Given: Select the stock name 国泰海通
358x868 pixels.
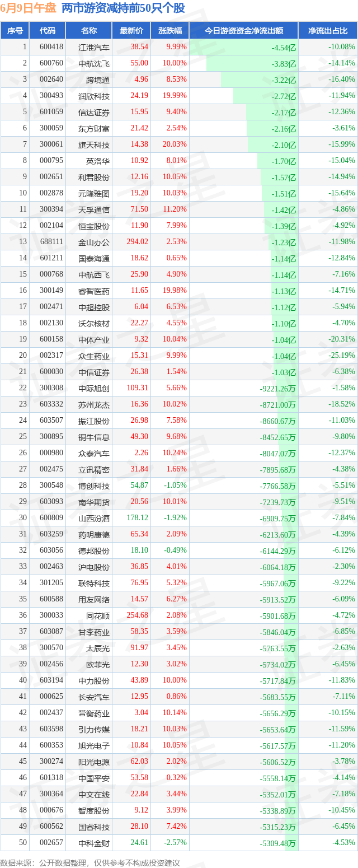Looking at the screenshot, I should click(x=94, y=259).
